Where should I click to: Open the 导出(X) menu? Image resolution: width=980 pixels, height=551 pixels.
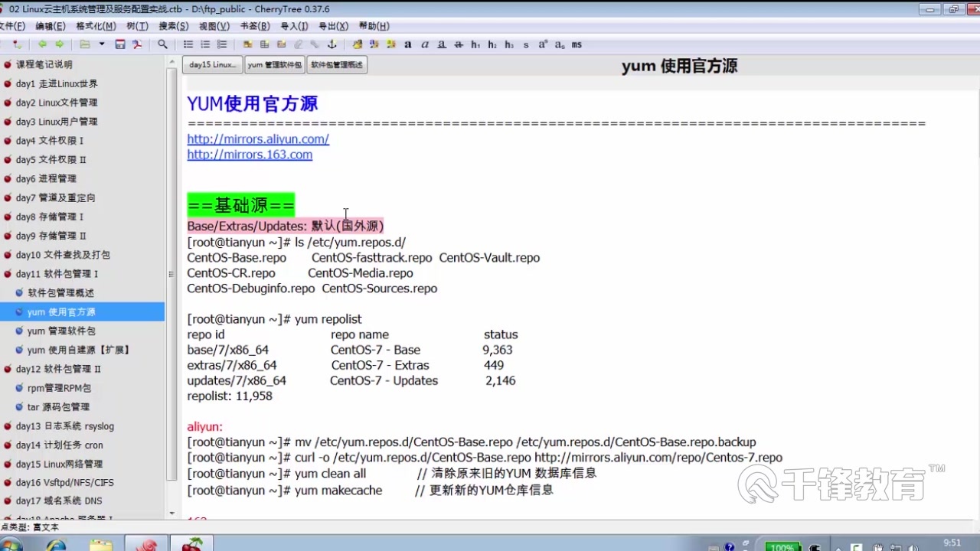[333, 26]
